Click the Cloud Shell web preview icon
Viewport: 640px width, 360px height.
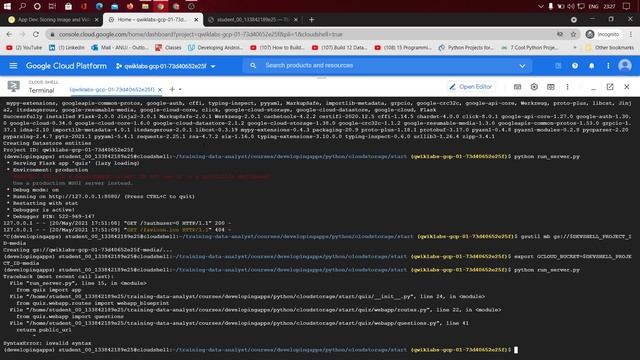(x=551, y=87)
